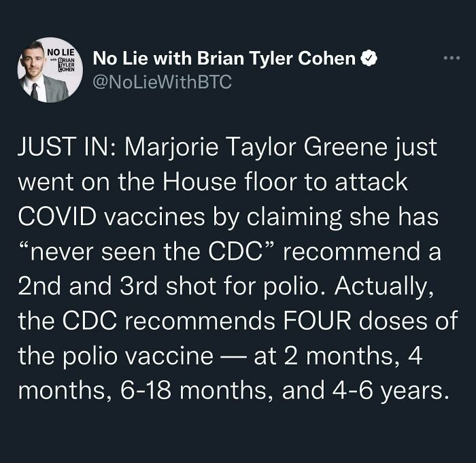Viewport: 476px width, 463px height.
Task: Select the words COVID vaccines
Action: click(111, 217)
